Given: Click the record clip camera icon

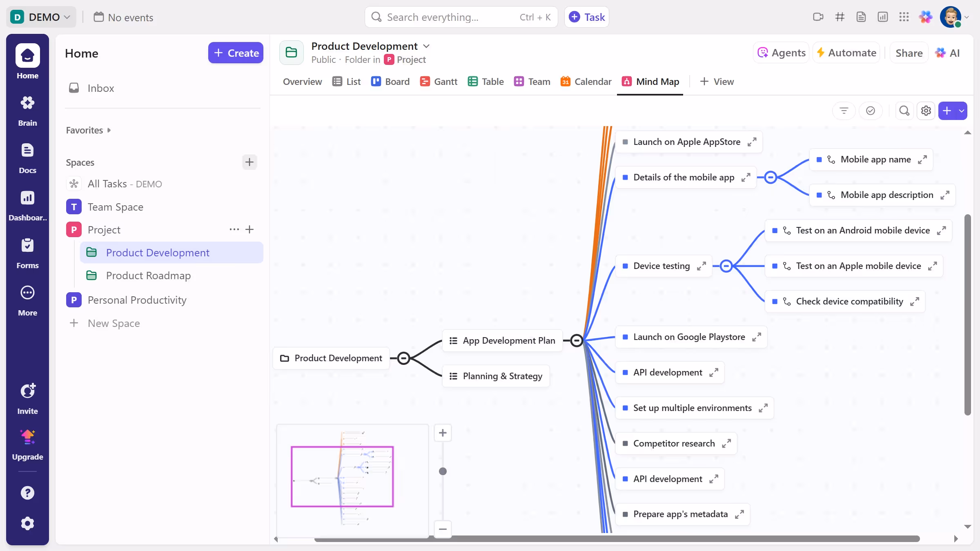Looking at the screenshot, I should [x=818, y=17].
